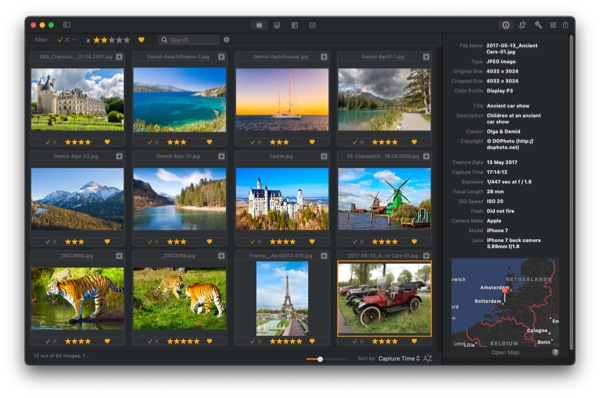The height and width of the screenshot is (398, 600).
Task: Change the rating comparison operator
Action: 88,40
